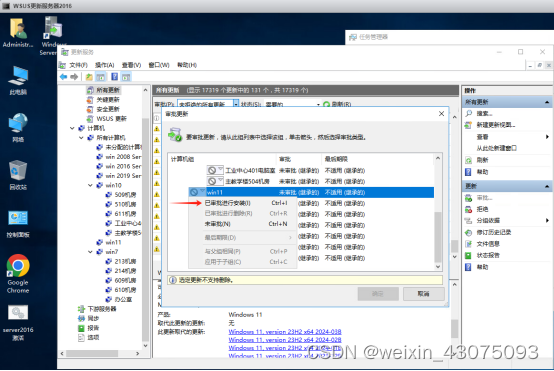This screenshot has width=554, height=371.
Task: Select the win 2016 Server group node
Action: pos(123,166)
